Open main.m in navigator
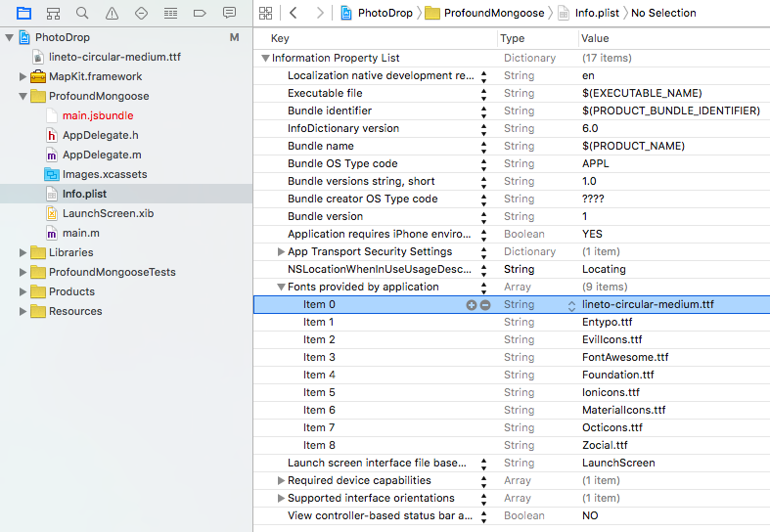Viewport: 770px width, 532px height. [x=80, y=233]
